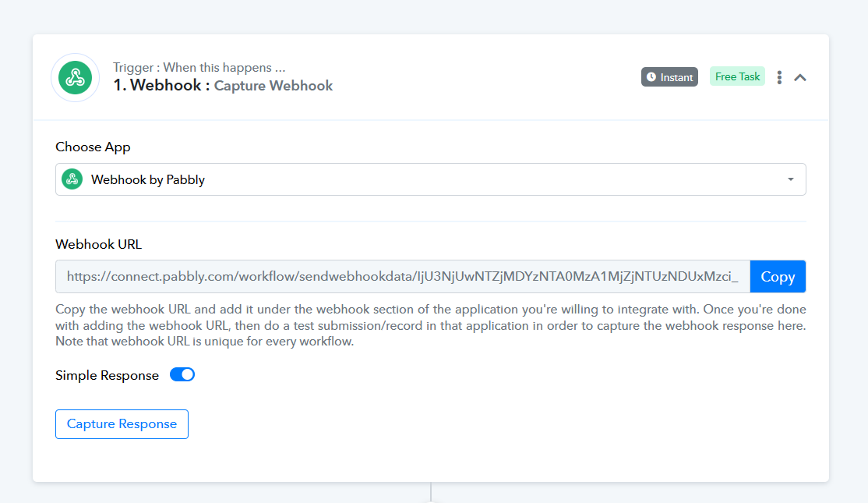Collapse the Webhook trigger step chevron
The width and height of the screenshot is (868, 503).
[x=800, y=77]
